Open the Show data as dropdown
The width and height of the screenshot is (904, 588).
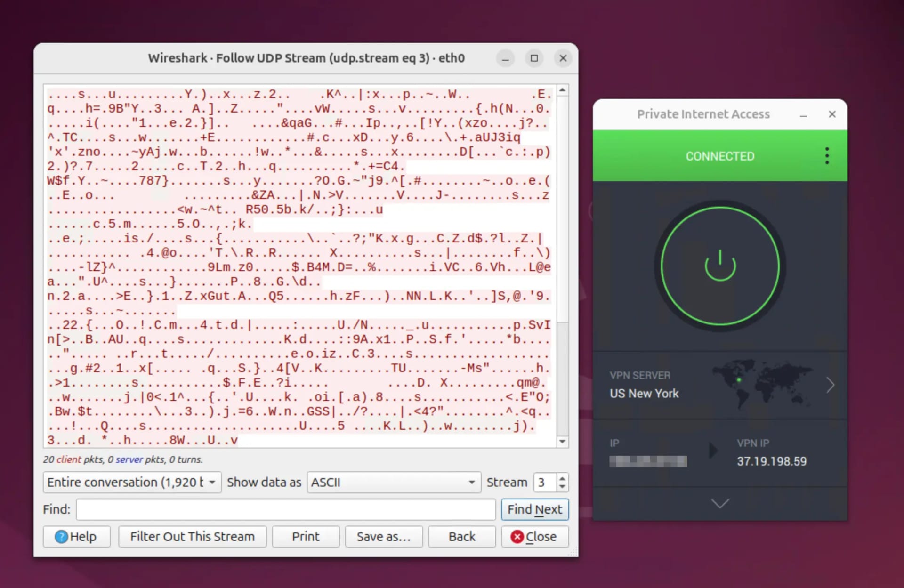point(393,482)
